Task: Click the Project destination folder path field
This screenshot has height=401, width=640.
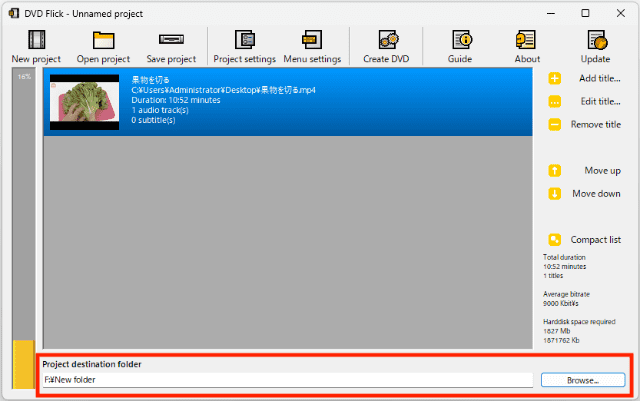Action: 288,380
